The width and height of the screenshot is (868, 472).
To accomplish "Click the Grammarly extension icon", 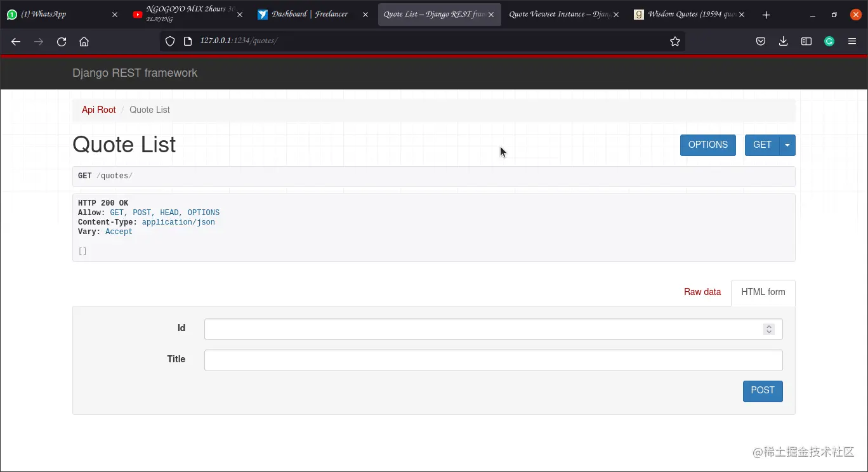I will pyautogui.click(x=829, y=41).
